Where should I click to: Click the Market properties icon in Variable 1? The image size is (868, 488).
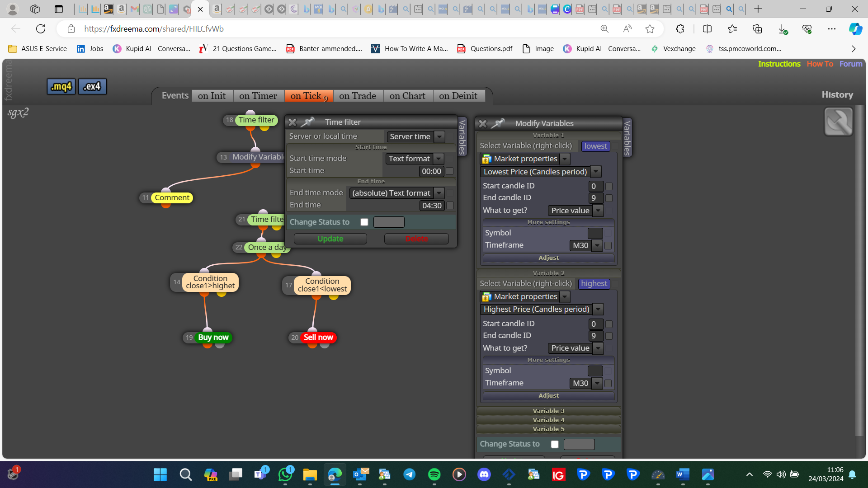(x=486, y=159)
